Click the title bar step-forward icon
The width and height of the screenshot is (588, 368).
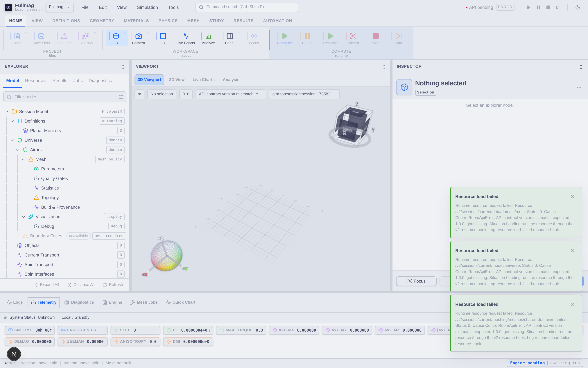[558, 7]
